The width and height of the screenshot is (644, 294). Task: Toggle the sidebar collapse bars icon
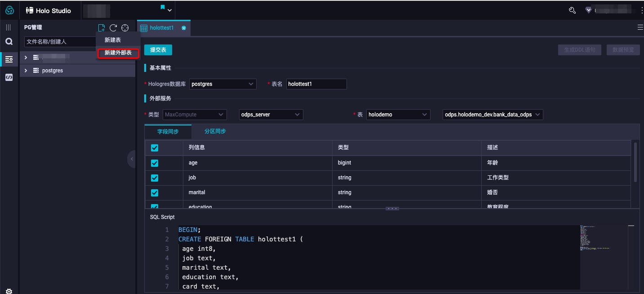(x=9, y=27)
